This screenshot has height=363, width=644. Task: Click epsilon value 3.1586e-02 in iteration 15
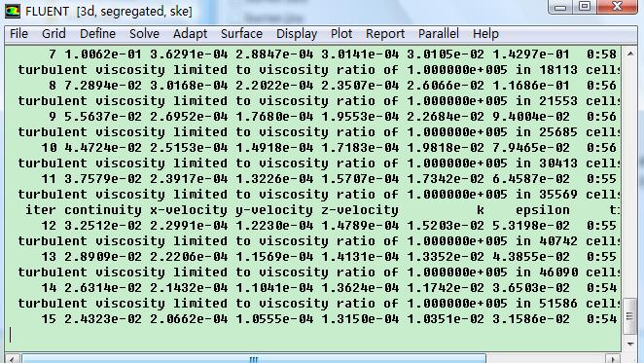pos(531,319)
